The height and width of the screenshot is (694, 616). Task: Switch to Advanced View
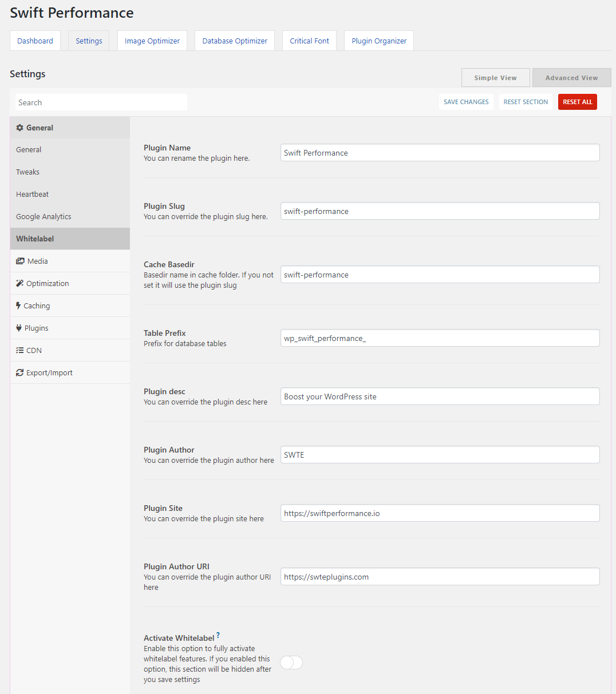click(572, 78)
